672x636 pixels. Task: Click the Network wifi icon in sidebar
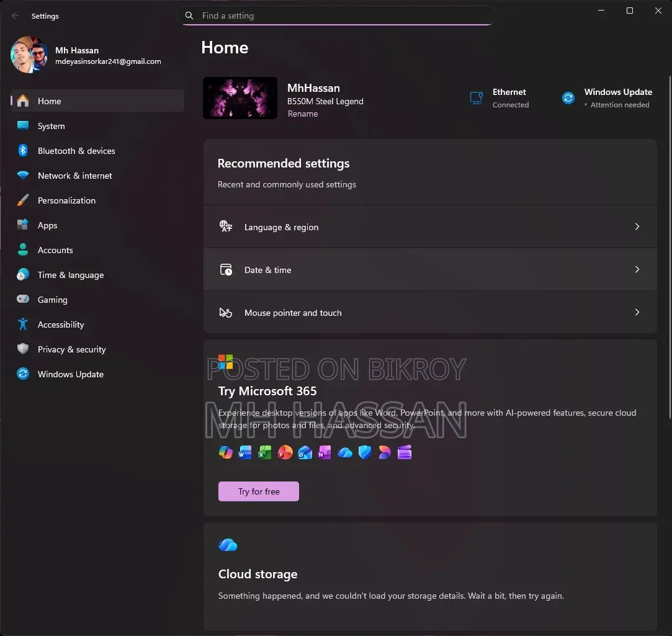click(23, 175)
